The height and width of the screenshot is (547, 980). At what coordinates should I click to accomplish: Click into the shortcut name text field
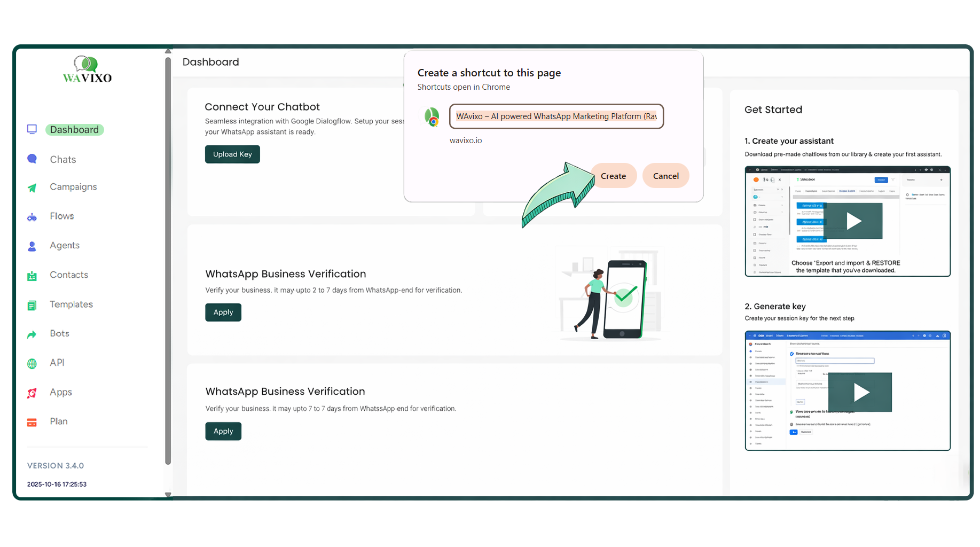point(556,116)
